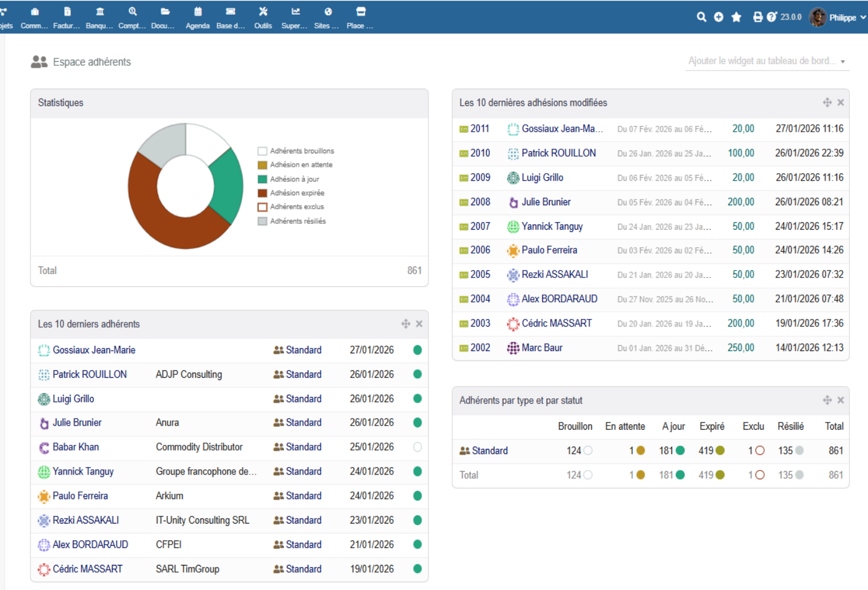This screenshot has width=868, height=590.
Task: Open the Agenda calendar module
Action: point(198,17)
